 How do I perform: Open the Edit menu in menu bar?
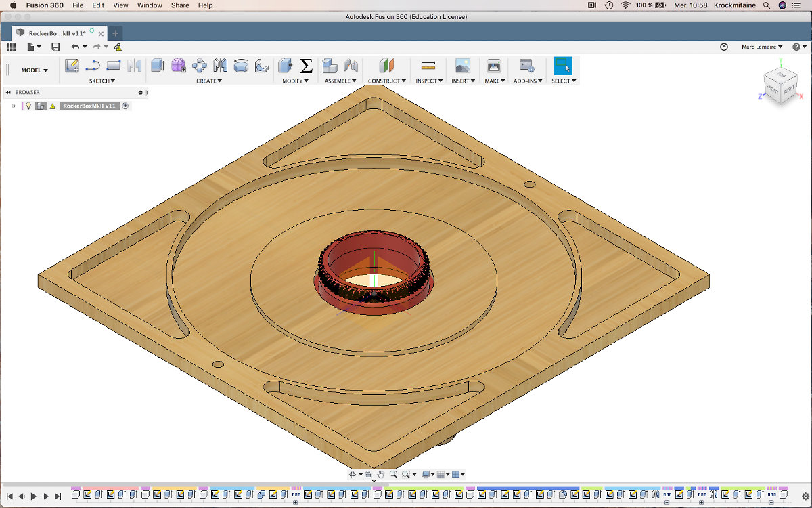[x=98, y=5]
